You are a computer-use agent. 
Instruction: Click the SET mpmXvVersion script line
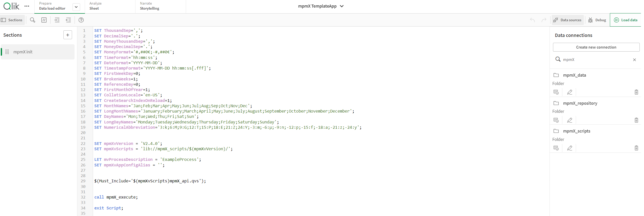coord(128,144)
